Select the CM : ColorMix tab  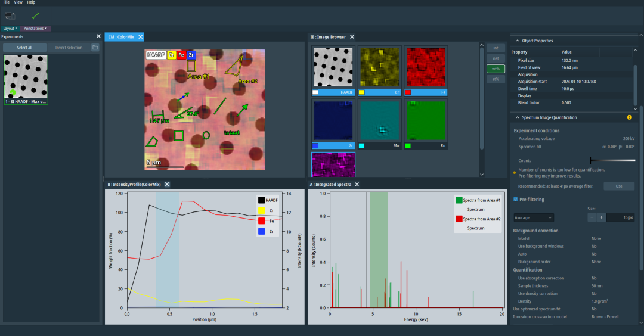point(120,37)
